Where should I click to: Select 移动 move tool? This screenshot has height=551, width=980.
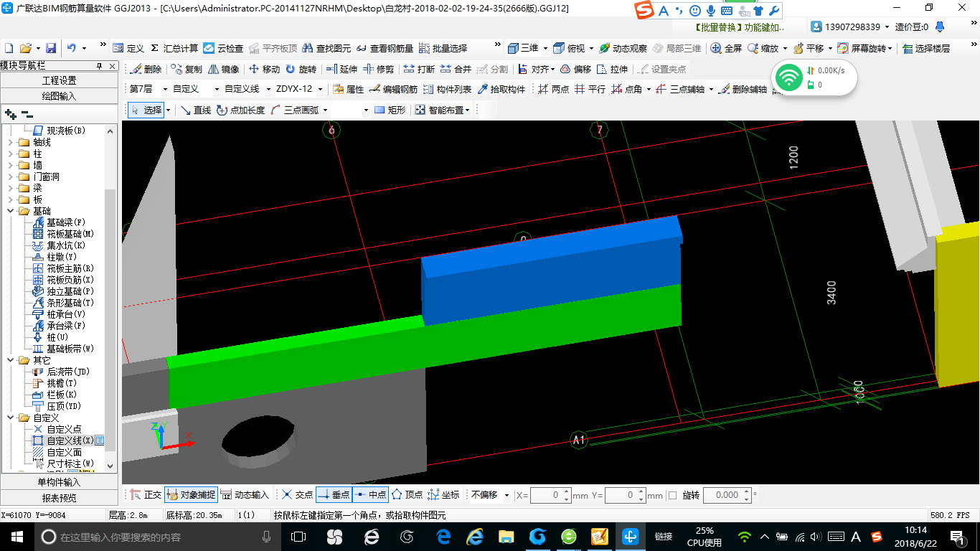pos(264,70)
